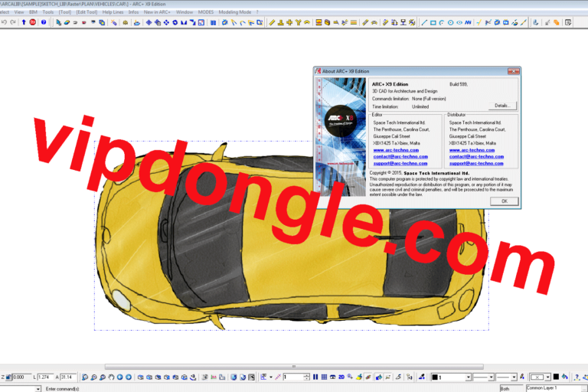Click the scissors trim tool icon
Screen dimensions: 588x392
tap(487, 22)
